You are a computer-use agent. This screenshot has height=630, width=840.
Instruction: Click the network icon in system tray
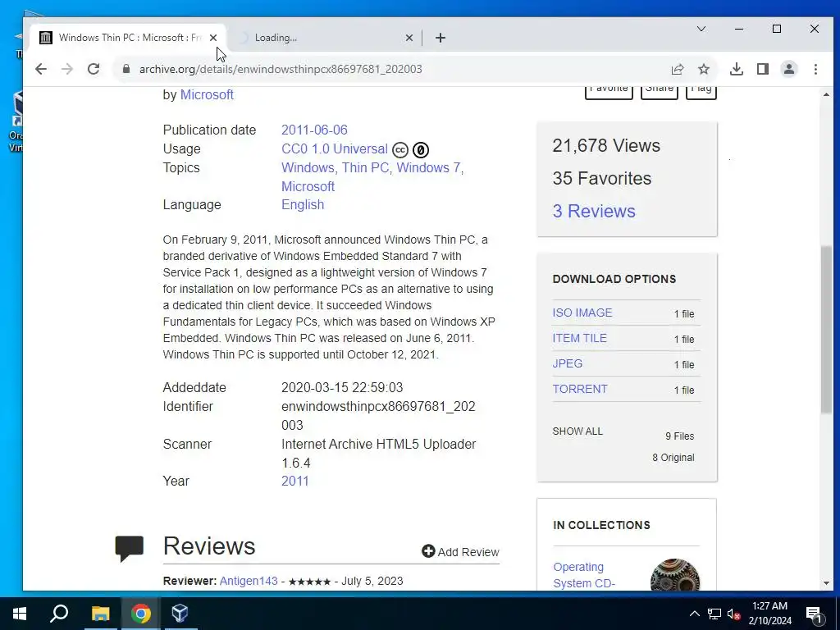(714, 614)
